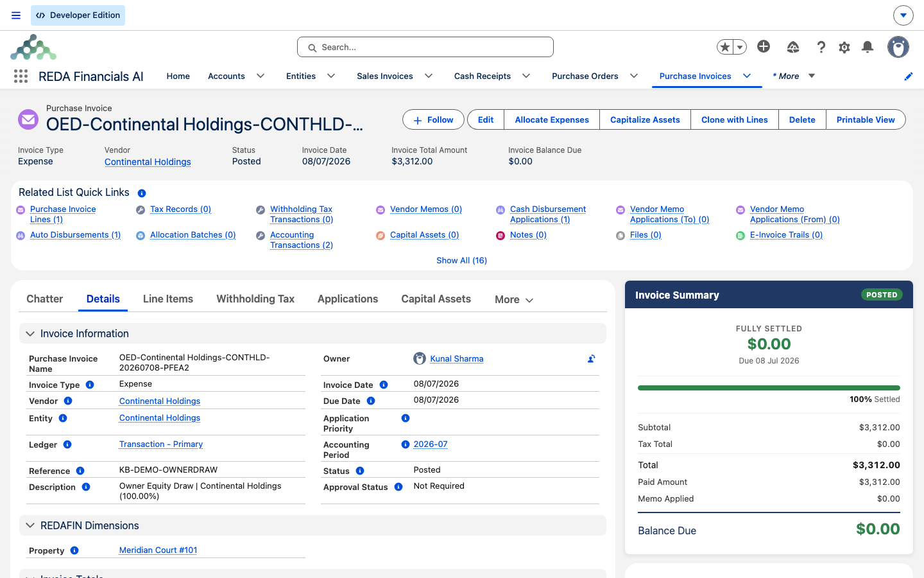This screenshot has height=578, width=924.
Task: Open the Show All (16) link
Action: pos(462,260)
